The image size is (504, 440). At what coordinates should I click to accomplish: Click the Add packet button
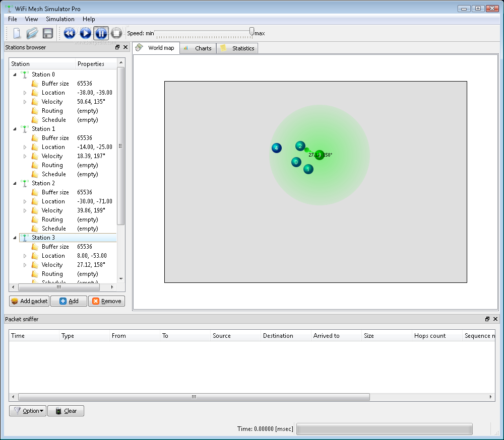[x=29, y=301]
